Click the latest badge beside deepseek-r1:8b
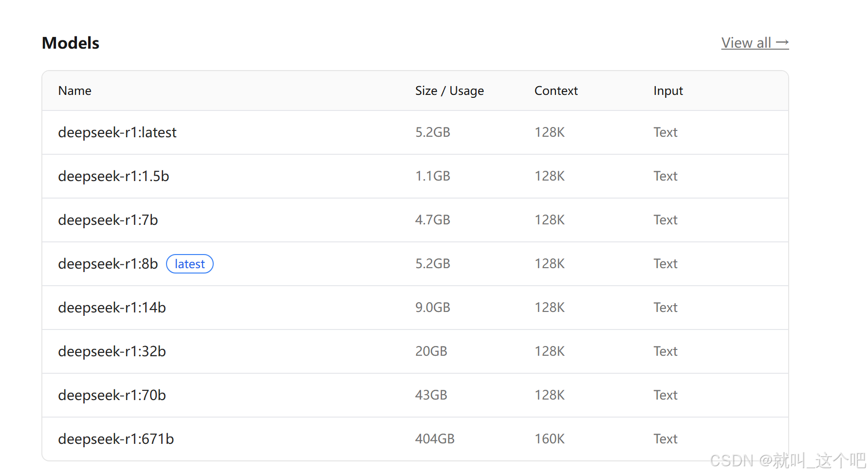 pyautogui.click(x=190, y=264)
